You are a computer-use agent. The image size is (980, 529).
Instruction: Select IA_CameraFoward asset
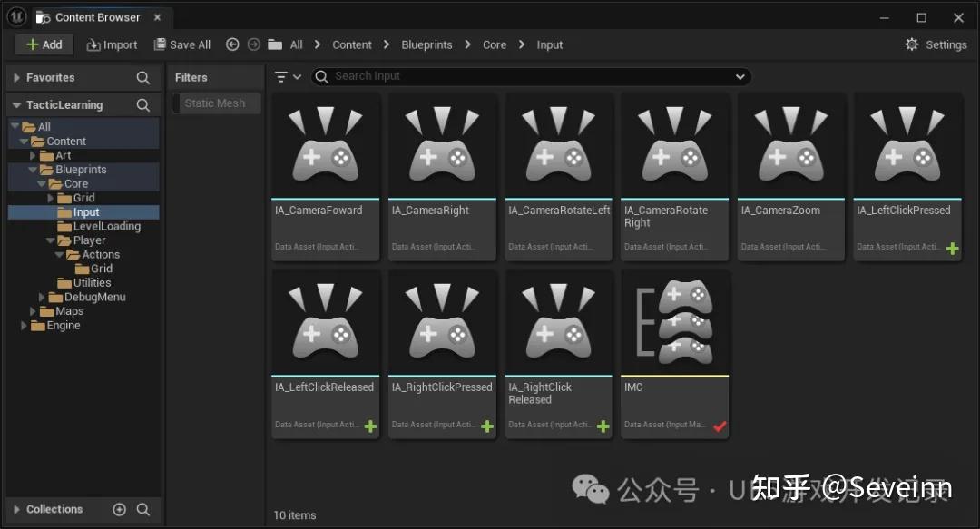pos(326,177)
